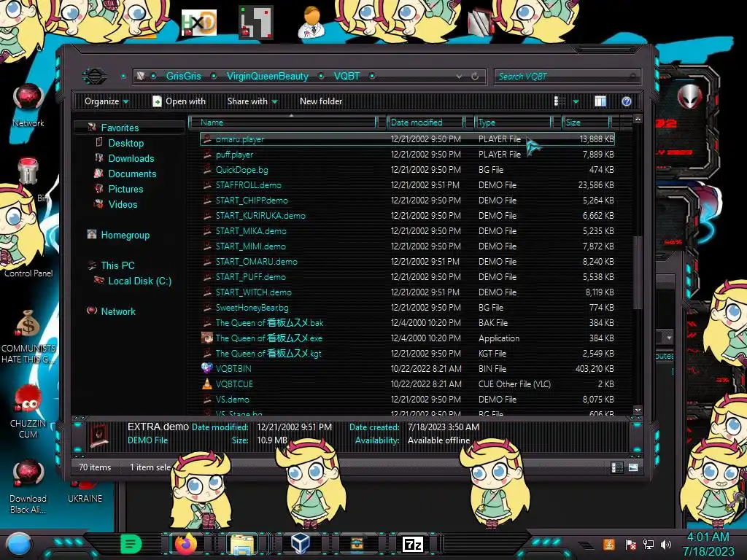747x560 pixels.
Task: Select the puff.player file
Action: click(407, 155)
